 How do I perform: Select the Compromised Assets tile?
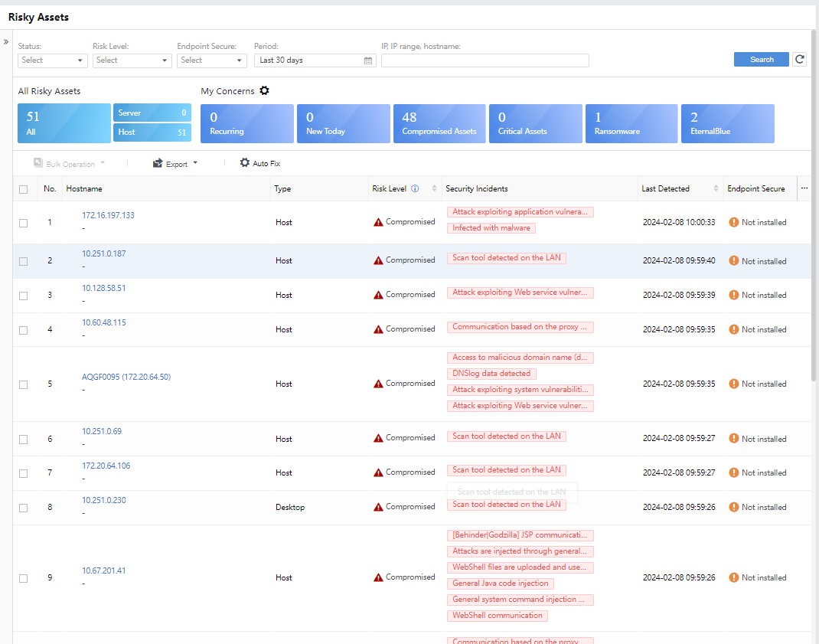tap(439, 124)
